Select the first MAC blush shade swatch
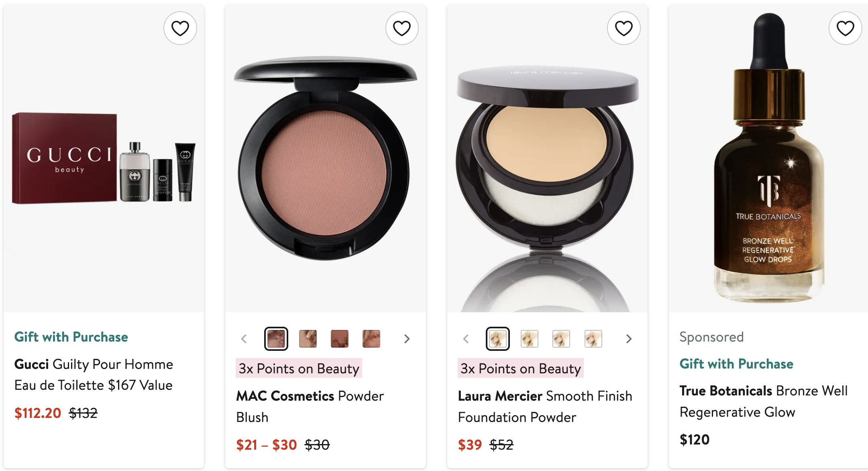Image resolution: width=868 pixels, height=471 pixels. [x=276, y=339]
